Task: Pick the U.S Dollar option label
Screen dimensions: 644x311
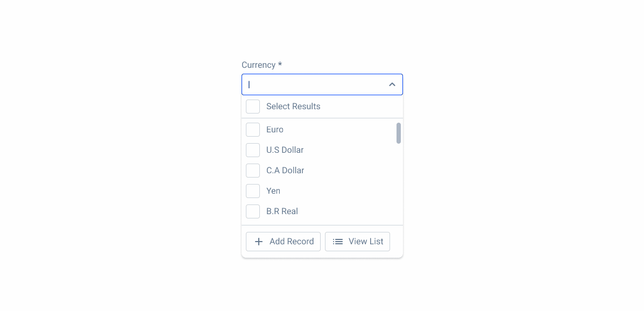Action: [x=285, y=150]
